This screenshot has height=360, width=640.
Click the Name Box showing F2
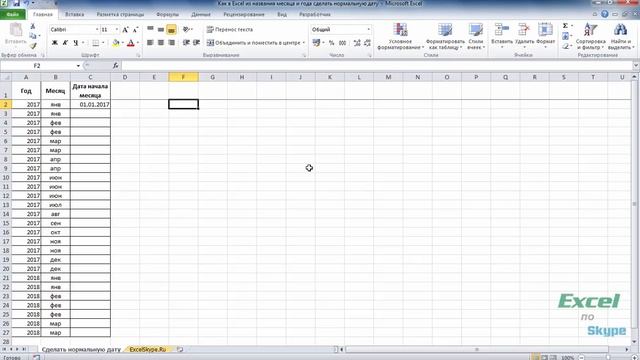pyautogui.click(x=37, y=65)
